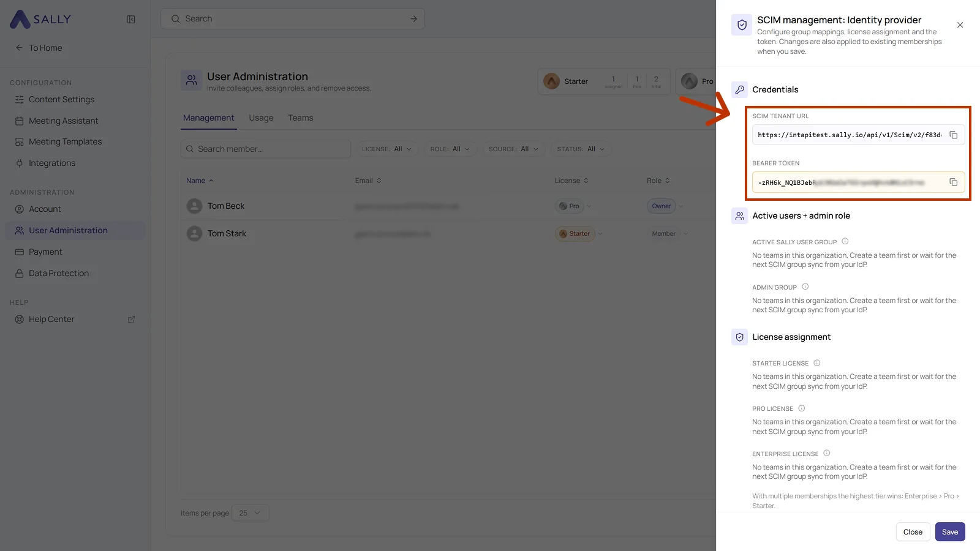The height and width of the screenshot is (551, 980).
Task: Click the User Administration header people icon
Action: click(x=192, y=80)
